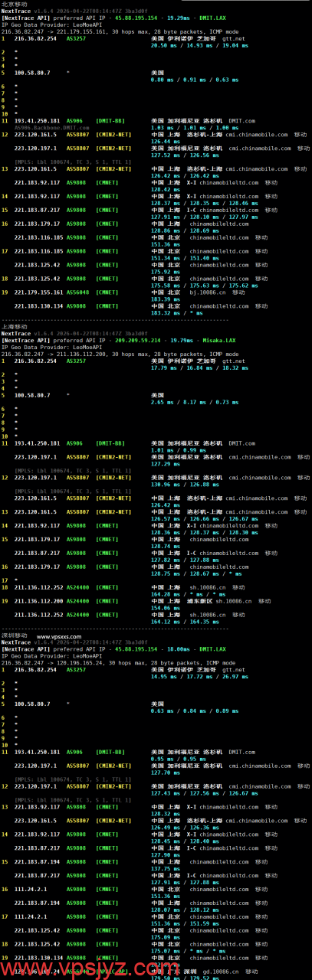Click the 137.75 ms latency value
312x980 pixels.
pos(164,868)
